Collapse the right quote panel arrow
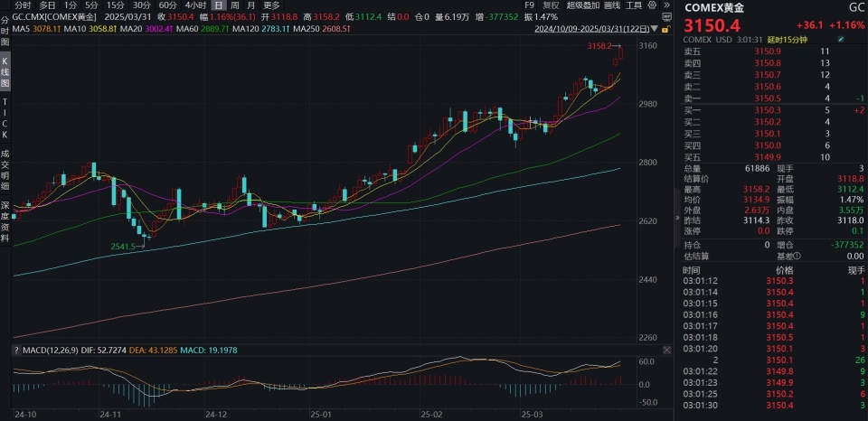 tap(678, 218)
